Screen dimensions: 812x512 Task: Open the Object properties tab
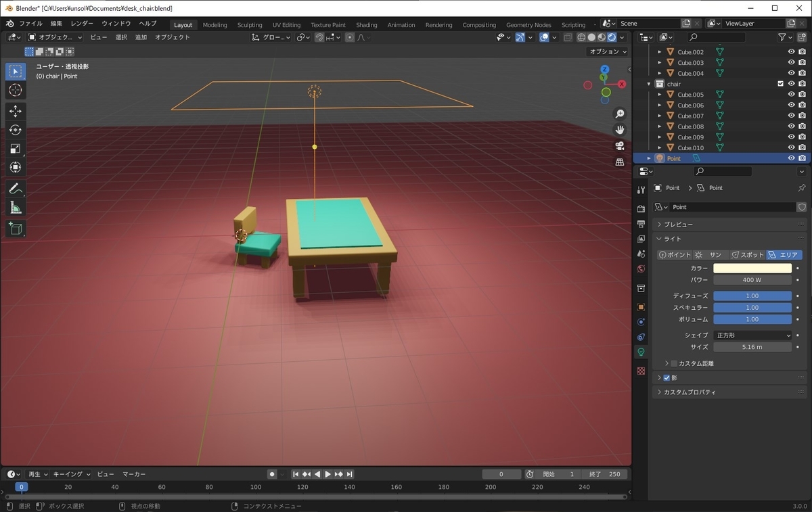click(x=641, y=307)
